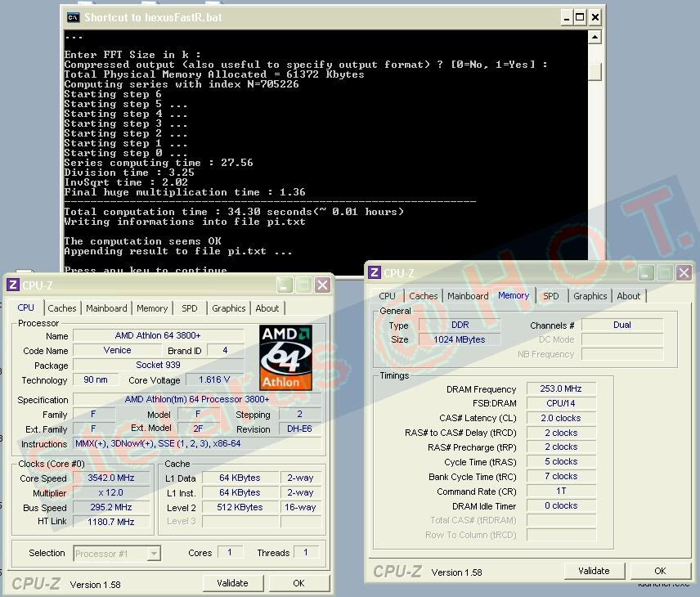Select the CPU tab in left CPU-Z window
700x597 pixels.
click(26, 307)
